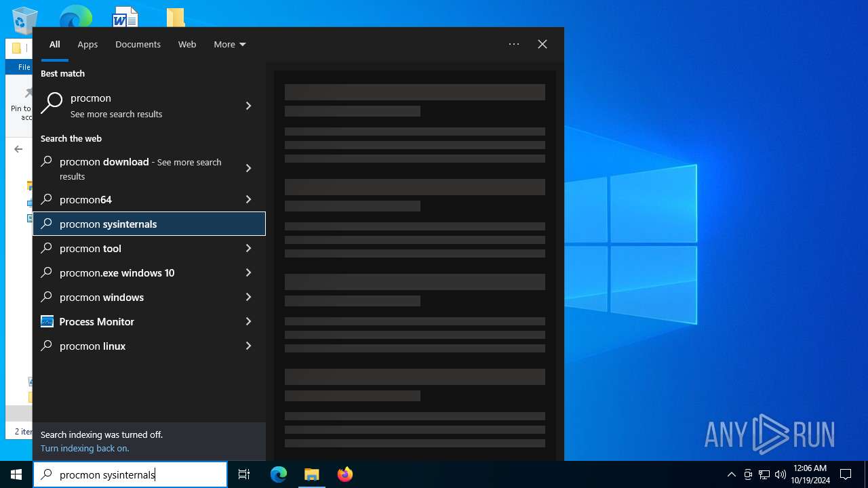Screen dimensions: 868x488
Task: Open the volume control in the tray
Action: tap(780, 474)
